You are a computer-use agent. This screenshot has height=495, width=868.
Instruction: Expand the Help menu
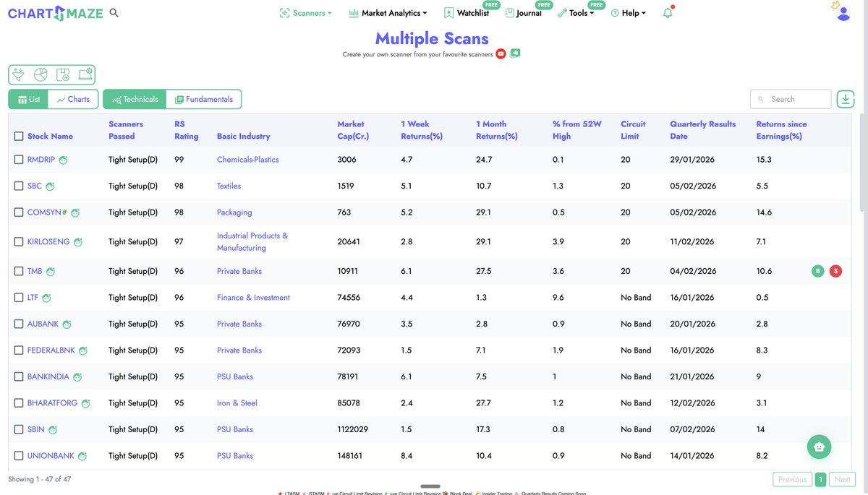(x=629, y=13)
